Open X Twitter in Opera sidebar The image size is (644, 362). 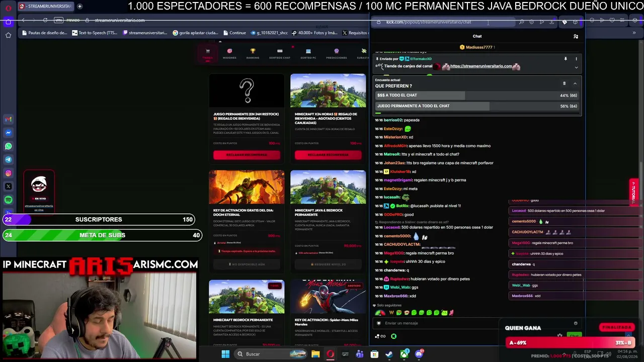pyautogui.click(x=8, y=187)
